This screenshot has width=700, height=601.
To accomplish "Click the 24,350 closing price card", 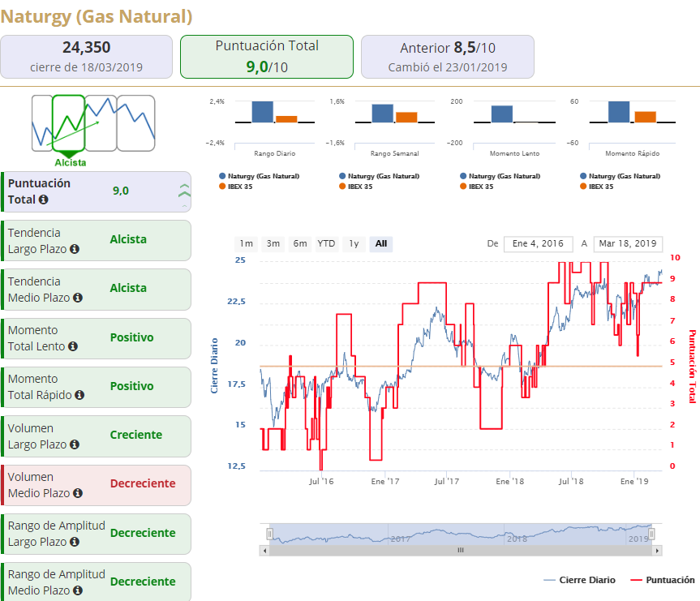I will coord(86,57).
